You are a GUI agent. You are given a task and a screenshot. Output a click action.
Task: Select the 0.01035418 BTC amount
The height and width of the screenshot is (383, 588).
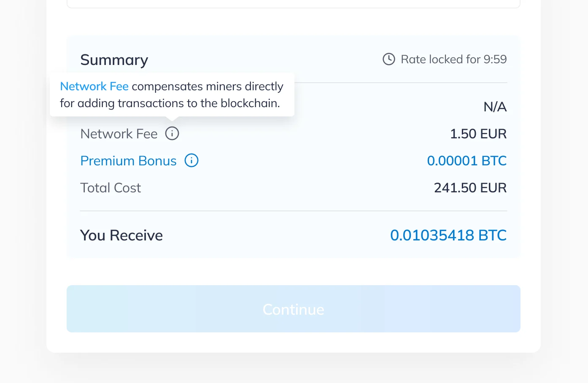tap(448, 235)
